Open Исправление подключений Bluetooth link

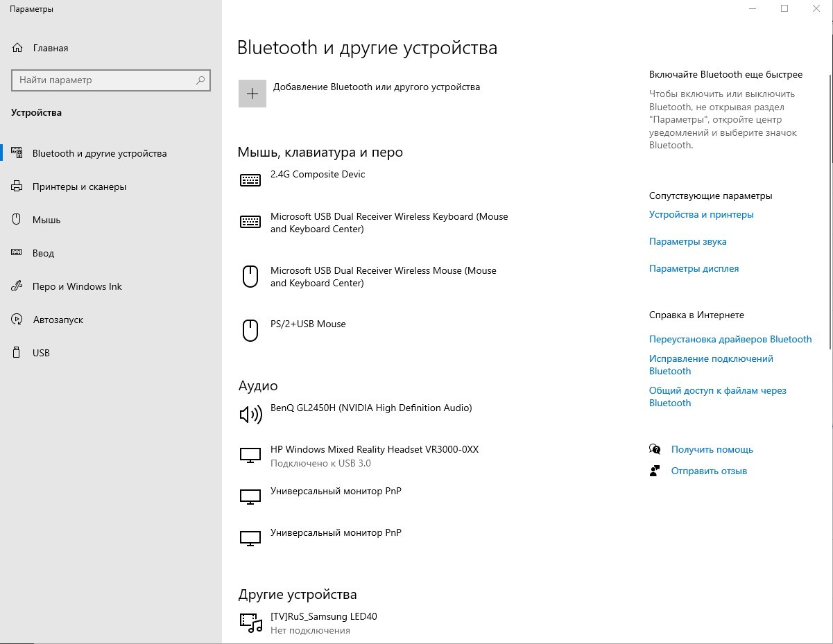711,365
